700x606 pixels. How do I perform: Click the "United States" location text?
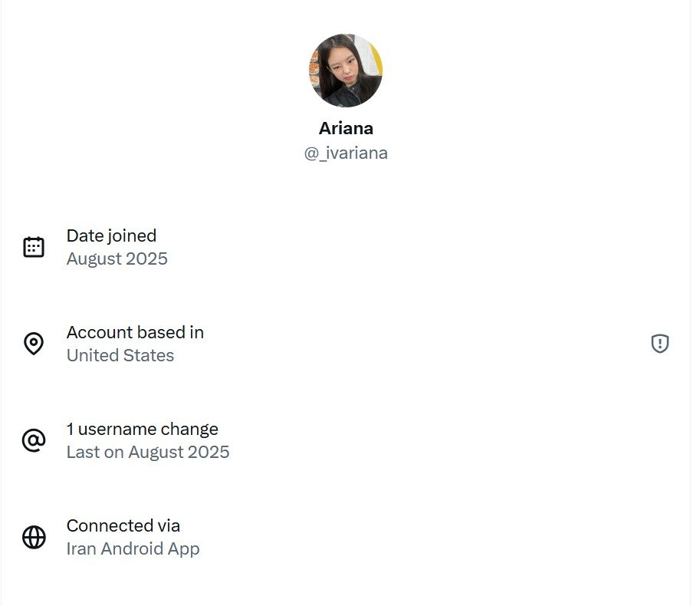click(x=120, y=356)
